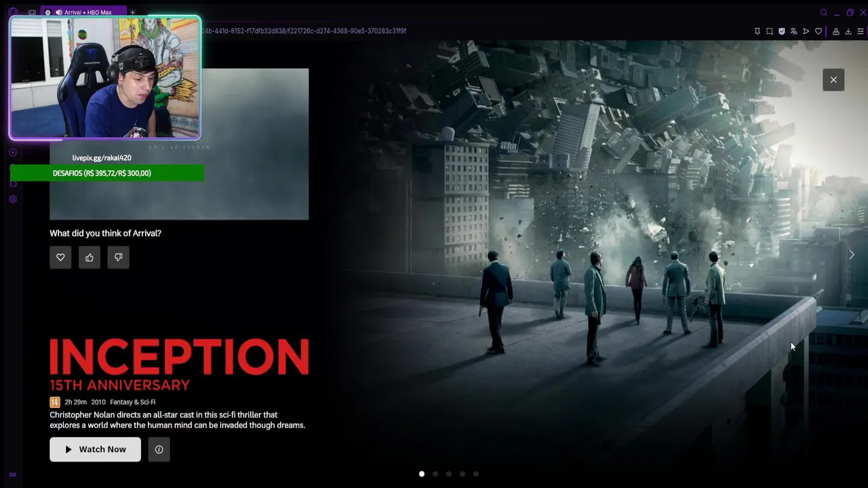Mute the tab via its speaker icon
Viewport: 868px width, 488px height.
click(x=58, y=12)
